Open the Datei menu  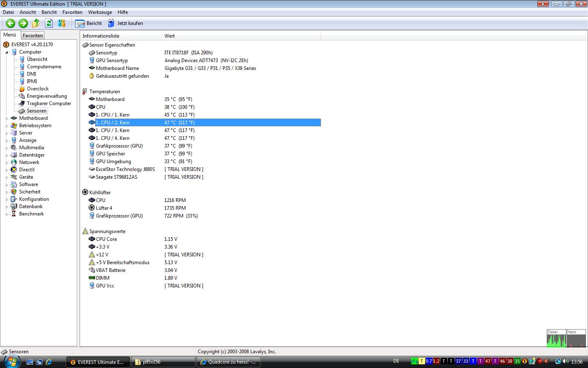click(8, 12)
